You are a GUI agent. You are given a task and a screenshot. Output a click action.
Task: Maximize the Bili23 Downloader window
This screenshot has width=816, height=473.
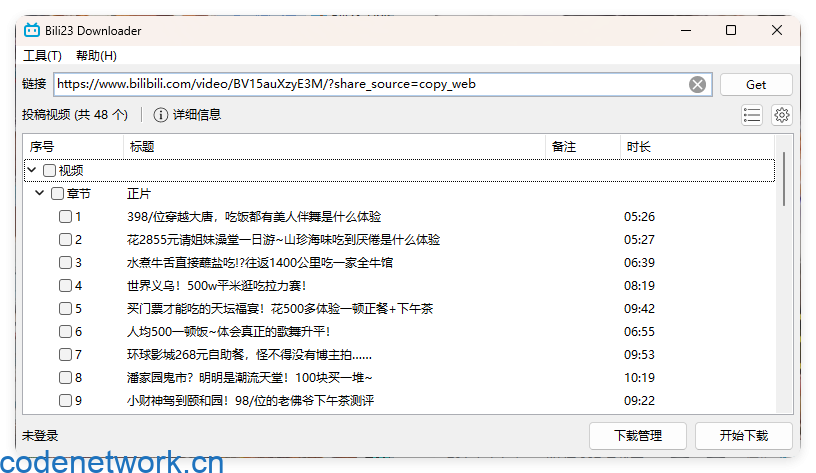pos(731,30)
